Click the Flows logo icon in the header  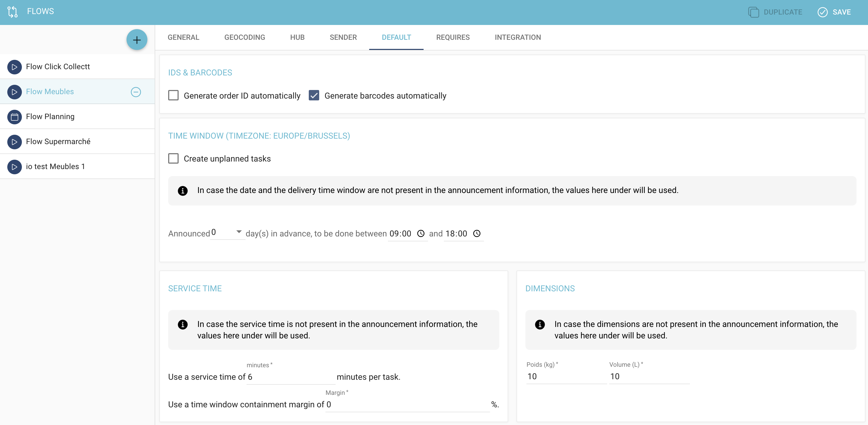tap(12, 12)
